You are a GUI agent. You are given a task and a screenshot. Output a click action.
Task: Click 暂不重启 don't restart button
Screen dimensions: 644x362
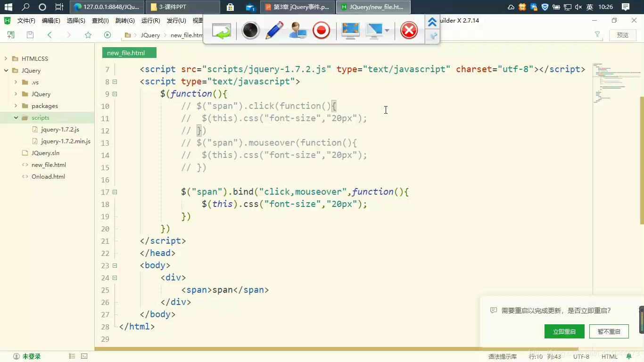click(609, 331)
